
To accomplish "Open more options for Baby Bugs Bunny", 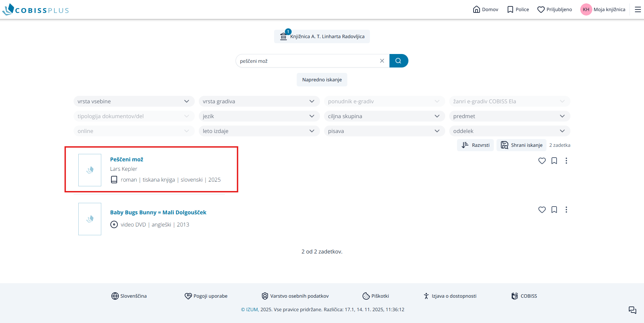I will (566, 210).
